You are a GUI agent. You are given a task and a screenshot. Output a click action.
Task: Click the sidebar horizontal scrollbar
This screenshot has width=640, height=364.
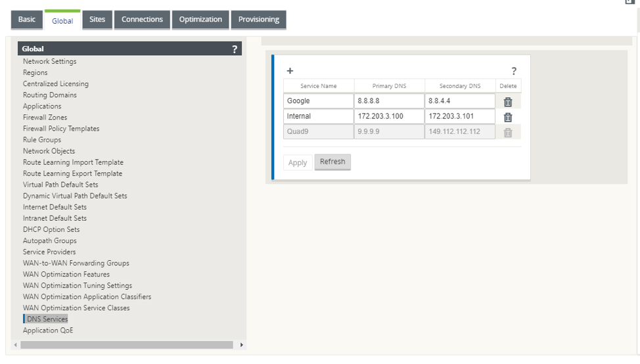[x=127, y=345]
